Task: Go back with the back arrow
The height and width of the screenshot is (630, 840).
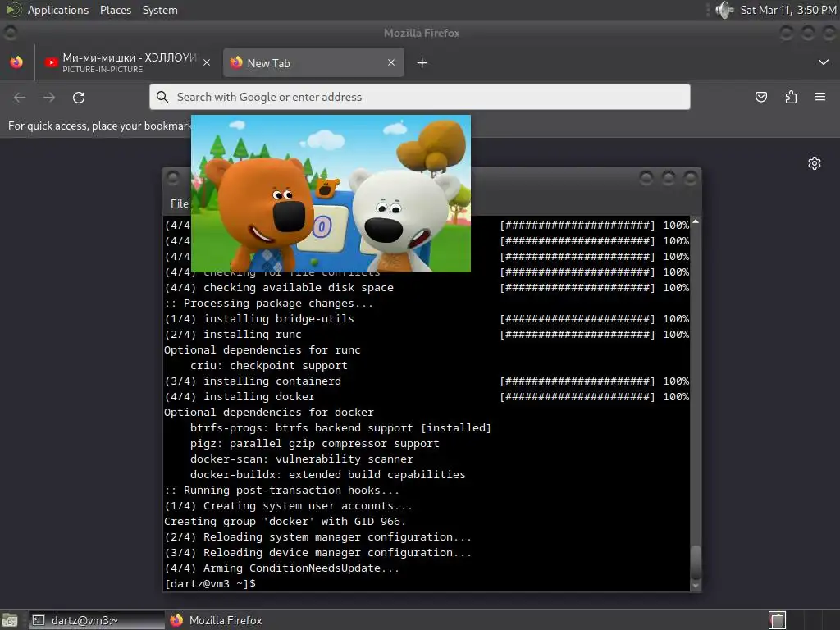Action: tap(20, 98)
